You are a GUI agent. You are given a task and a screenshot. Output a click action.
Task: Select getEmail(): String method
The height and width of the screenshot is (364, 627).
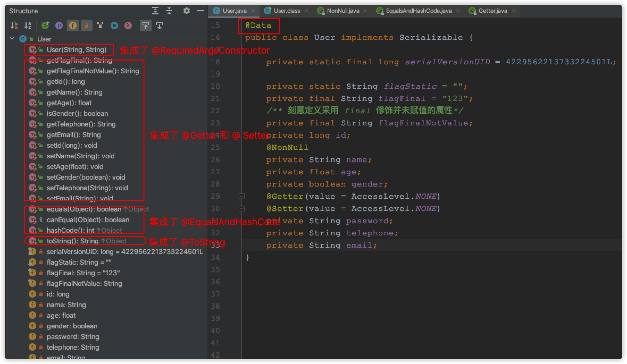click(74, 135)
